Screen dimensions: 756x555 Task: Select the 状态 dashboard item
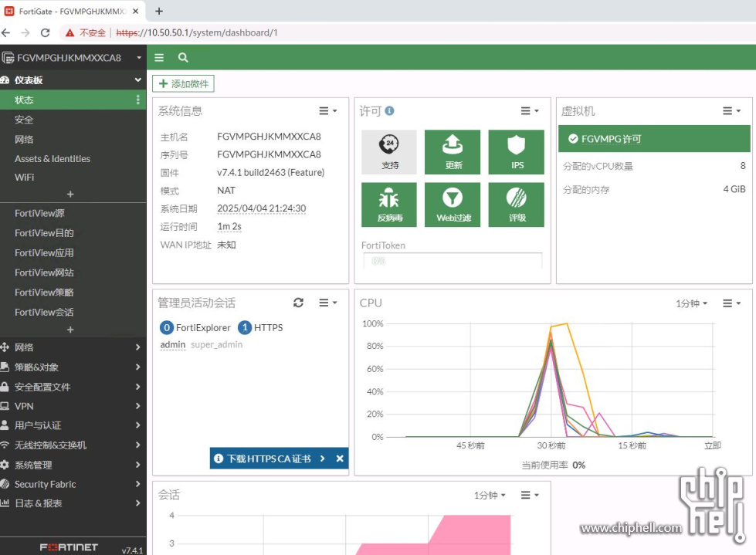(73, 100)
